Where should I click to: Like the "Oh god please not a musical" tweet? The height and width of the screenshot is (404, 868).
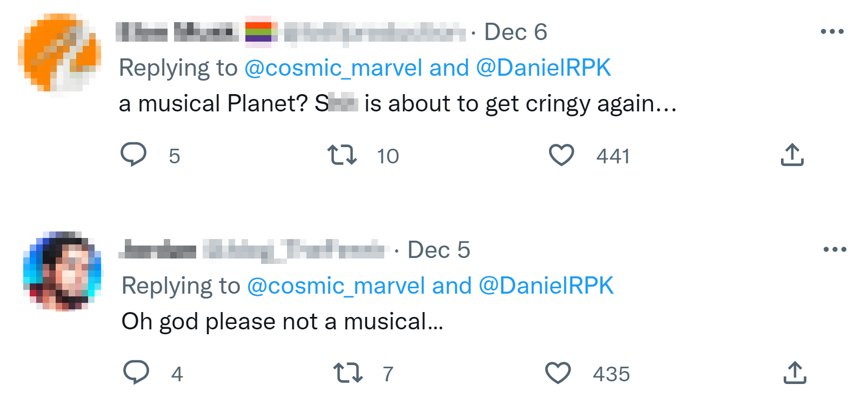pyautogui.click(x=558, y=373)
